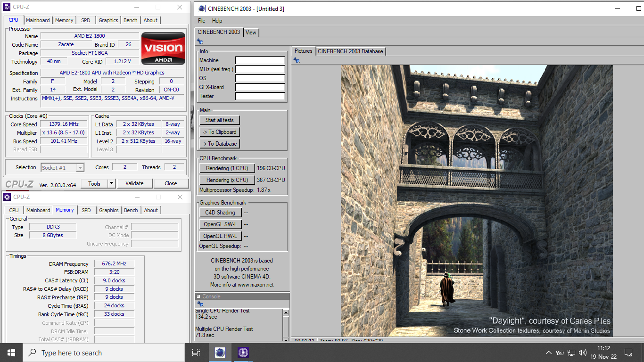This screenshot has height=362, width=644.
Task: Click pin icon below the Pictures tab
Action: 297,60
